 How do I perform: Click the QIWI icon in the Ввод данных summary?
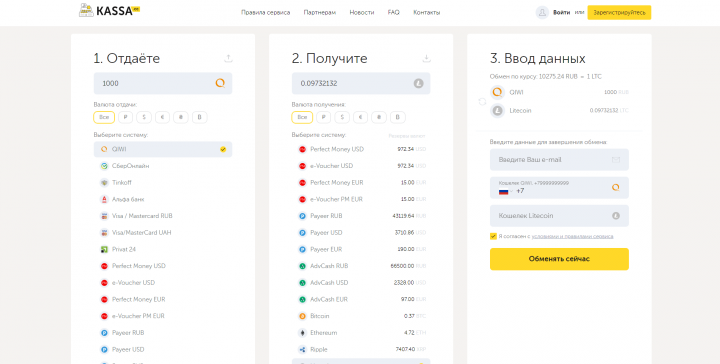click(x=497, y=92)
